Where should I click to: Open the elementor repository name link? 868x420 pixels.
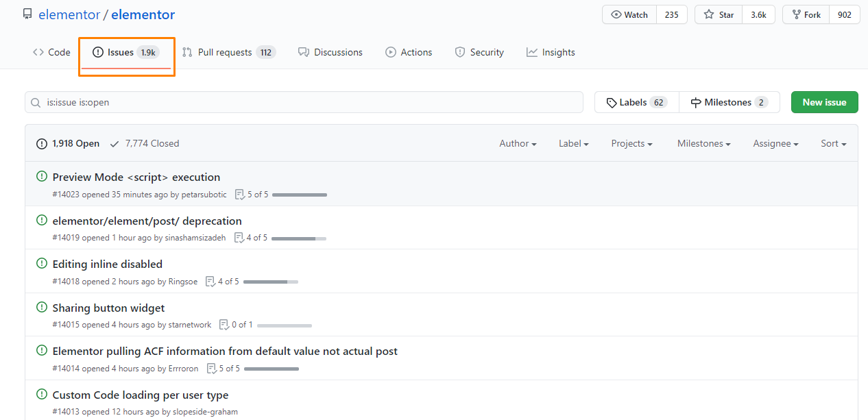[143, 14]
